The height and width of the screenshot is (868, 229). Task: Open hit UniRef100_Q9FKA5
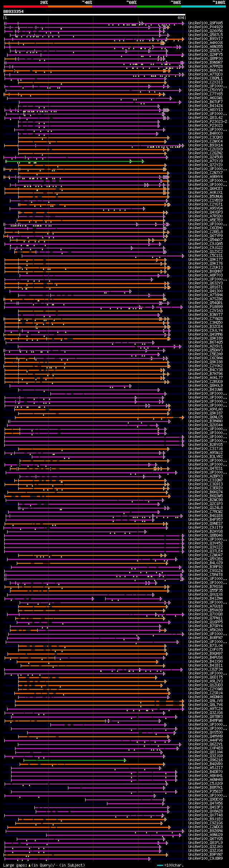(x=205, y=23)
